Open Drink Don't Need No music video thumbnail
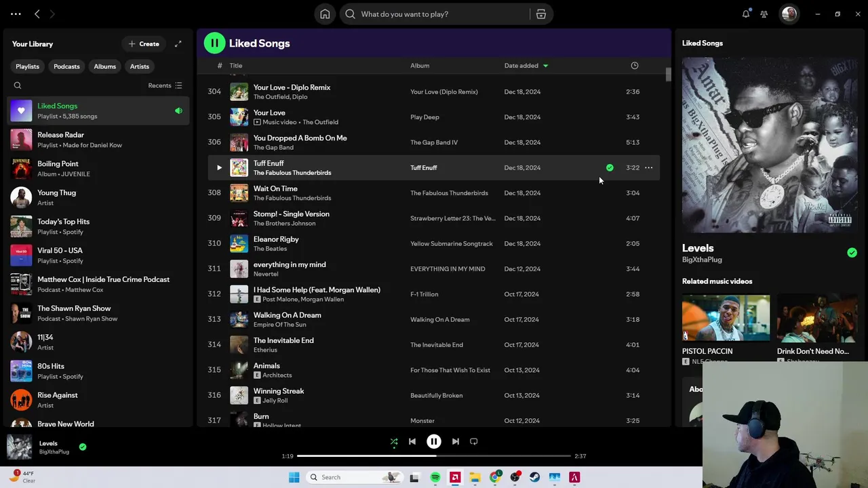 click(817, 318)
